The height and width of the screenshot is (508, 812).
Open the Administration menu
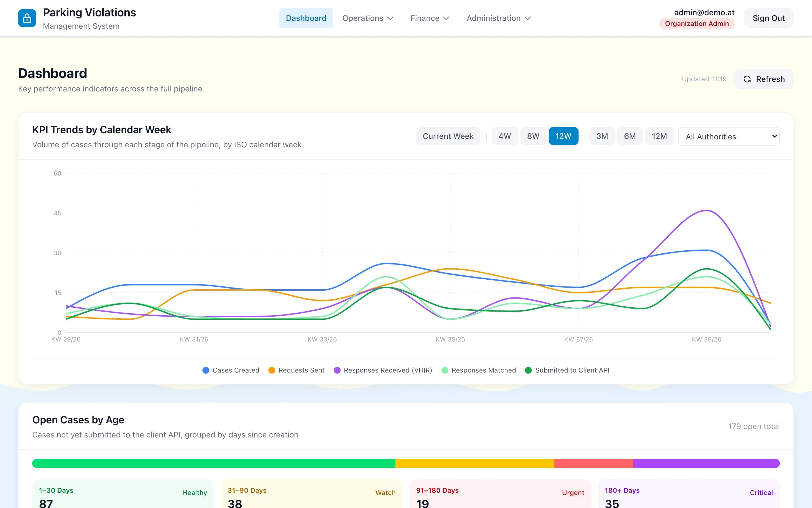point(498,18)
